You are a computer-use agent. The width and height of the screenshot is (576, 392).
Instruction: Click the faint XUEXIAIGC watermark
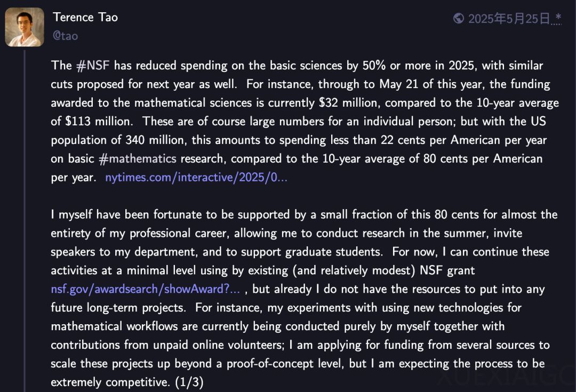pos(506,377)
